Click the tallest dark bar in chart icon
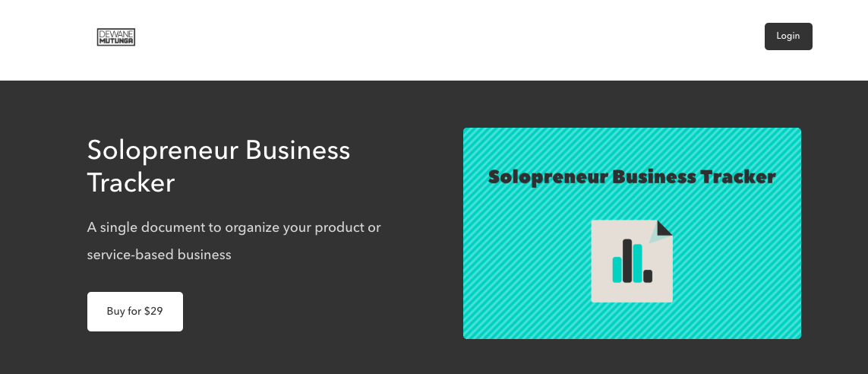 (627, 261)
